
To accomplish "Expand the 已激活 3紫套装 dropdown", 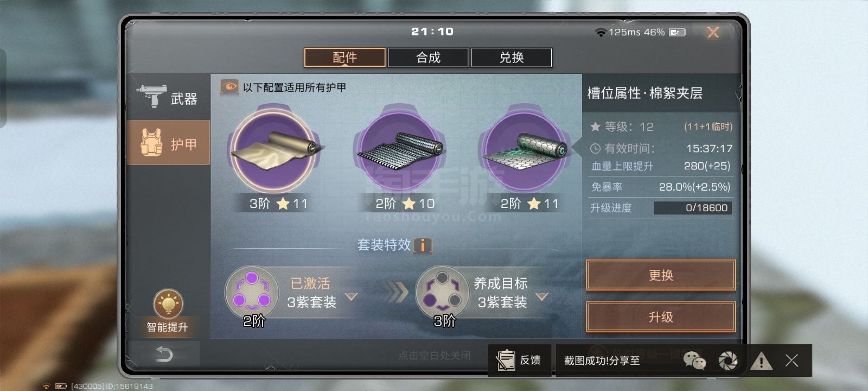I will pos(352,297).
